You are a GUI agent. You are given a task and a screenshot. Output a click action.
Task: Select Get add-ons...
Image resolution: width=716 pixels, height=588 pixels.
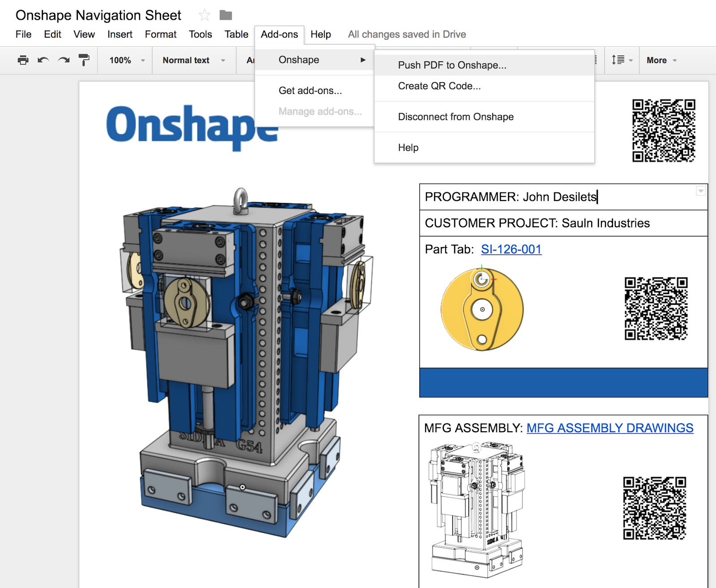315,91
